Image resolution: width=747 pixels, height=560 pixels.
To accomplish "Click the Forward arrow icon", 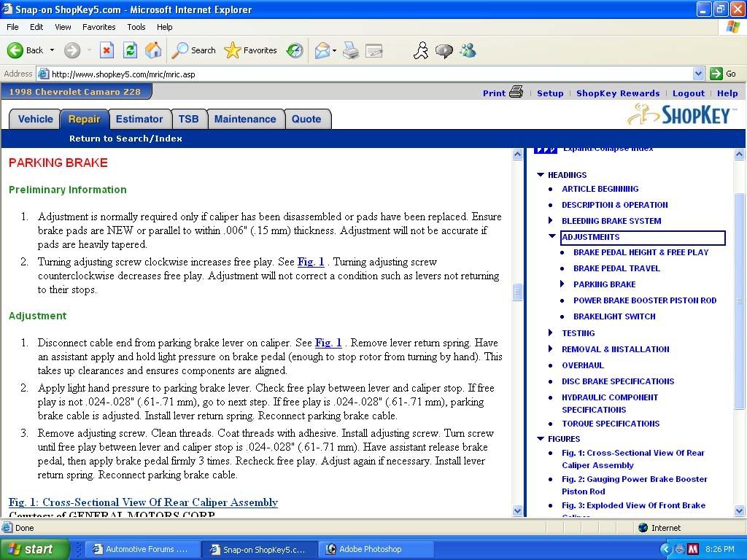I will tap(72, 50).
